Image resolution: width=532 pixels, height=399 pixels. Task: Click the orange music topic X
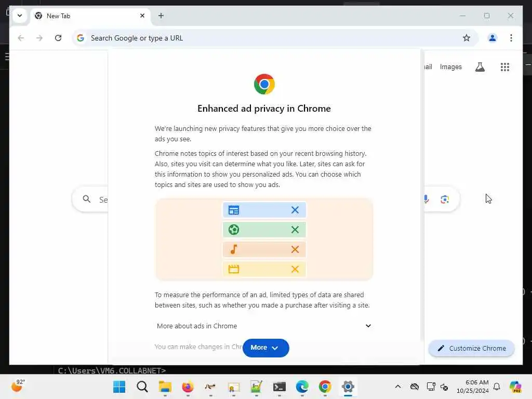click(x=295, y=249)
